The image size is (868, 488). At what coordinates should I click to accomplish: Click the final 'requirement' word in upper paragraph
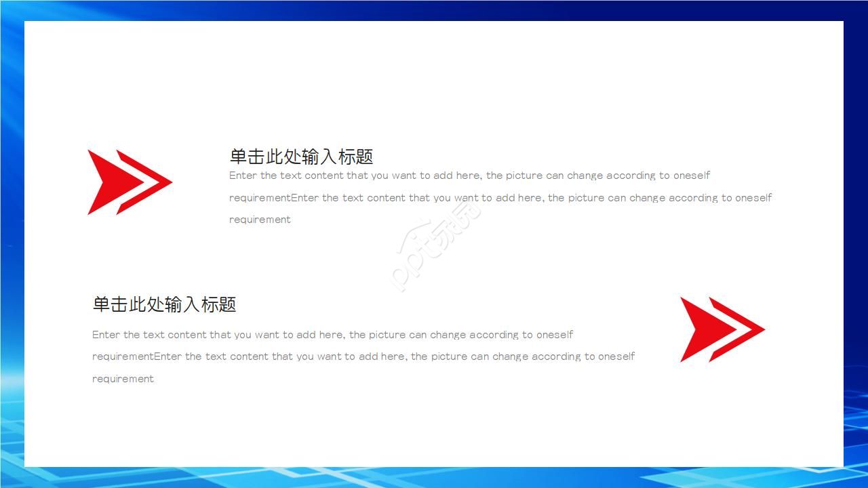point(260,220)
